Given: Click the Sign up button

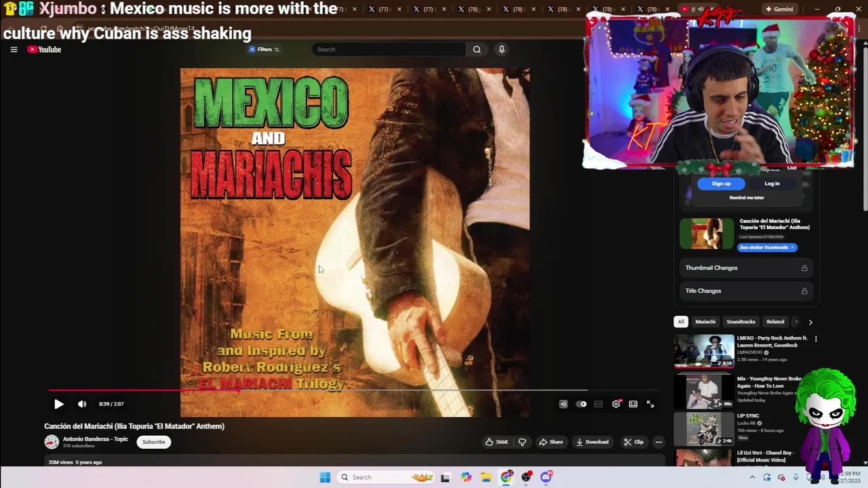Looking at the screenshot, I should (x=721, y=184).
